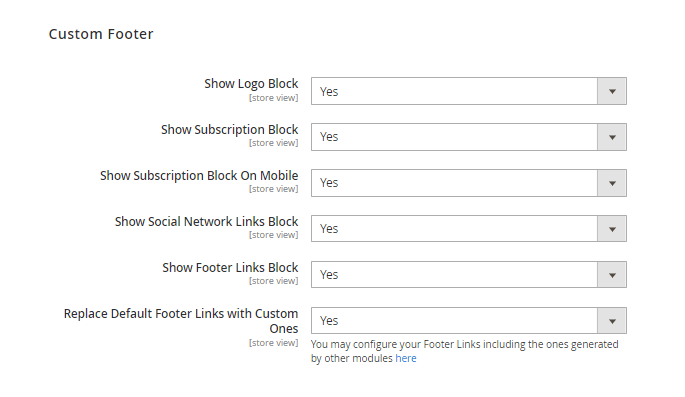Click the Show Subscription Block On Mobile label
The image size is (685, 397).
click(x=199, y=176)
